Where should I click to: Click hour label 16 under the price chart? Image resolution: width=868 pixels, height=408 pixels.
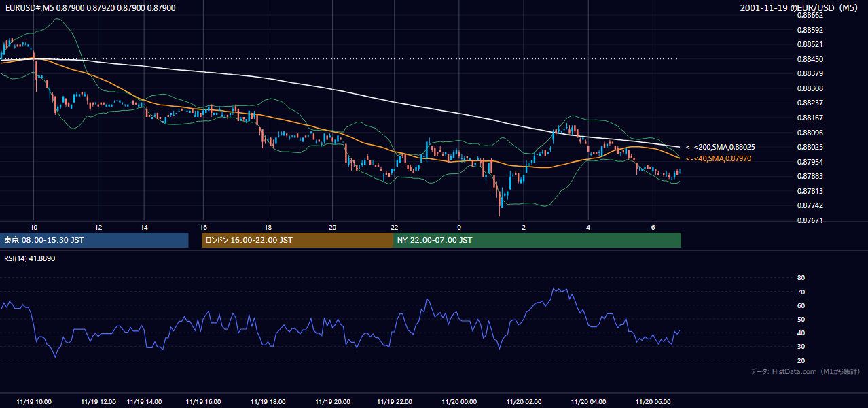click(203, 227)
